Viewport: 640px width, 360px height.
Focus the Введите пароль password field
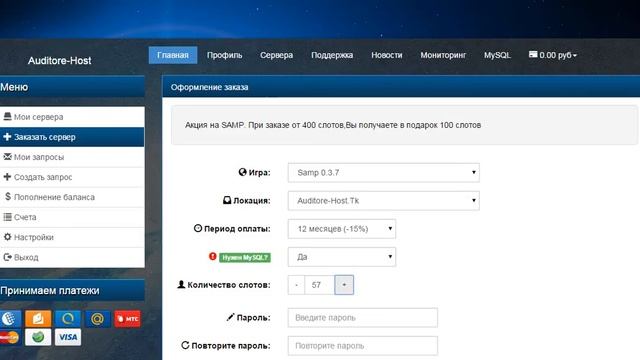(x=362, y=318)
